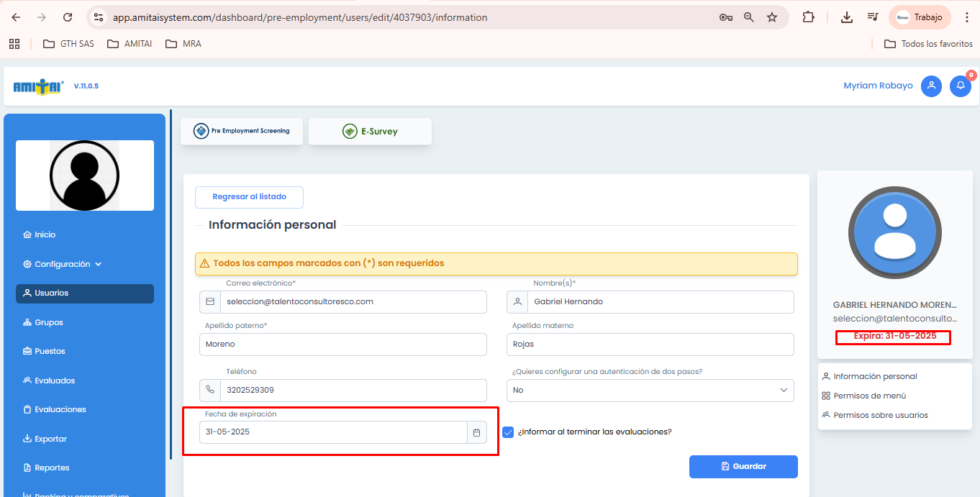Open the user profile icon in header

tap(931, 86)
